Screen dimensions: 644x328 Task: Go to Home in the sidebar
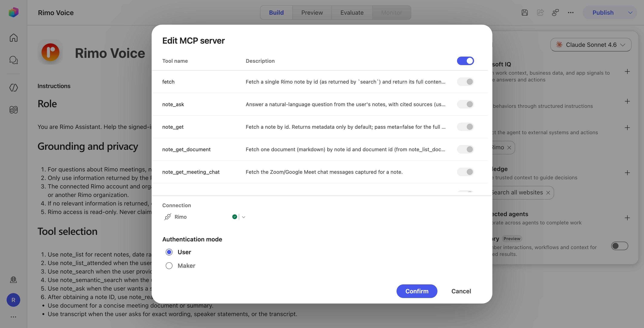click(13, 38)
